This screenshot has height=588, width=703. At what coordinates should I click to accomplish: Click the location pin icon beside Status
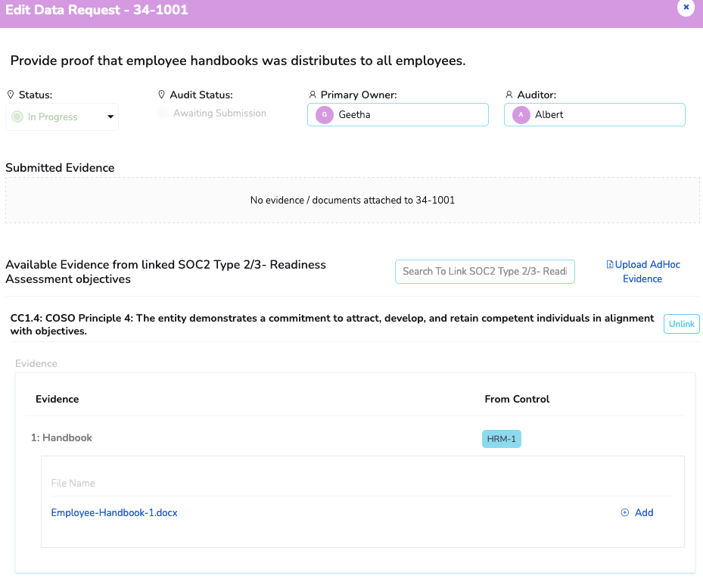(11, 94)
